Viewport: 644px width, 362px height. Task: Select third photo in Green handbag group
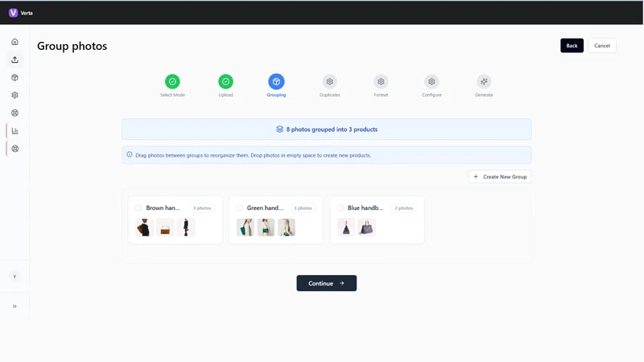coord(287,228)
